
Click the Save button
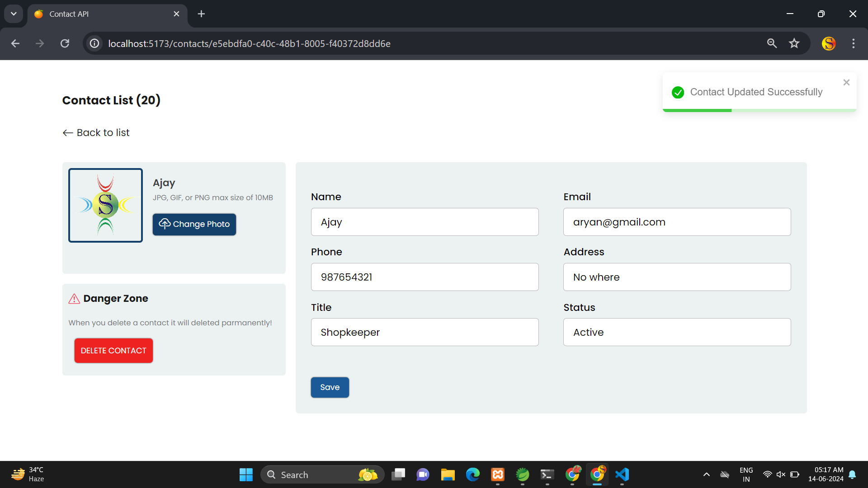(x=330, y=387)
